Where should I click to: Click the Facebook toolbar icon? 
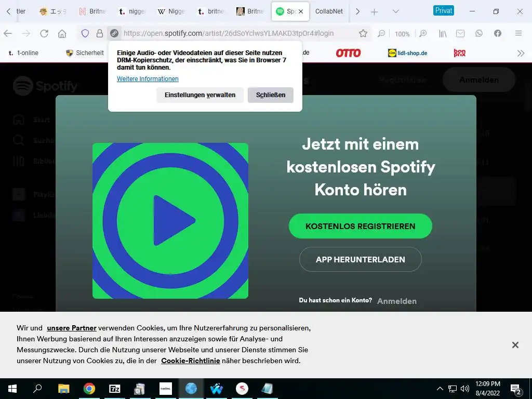(x=497, y=33)
